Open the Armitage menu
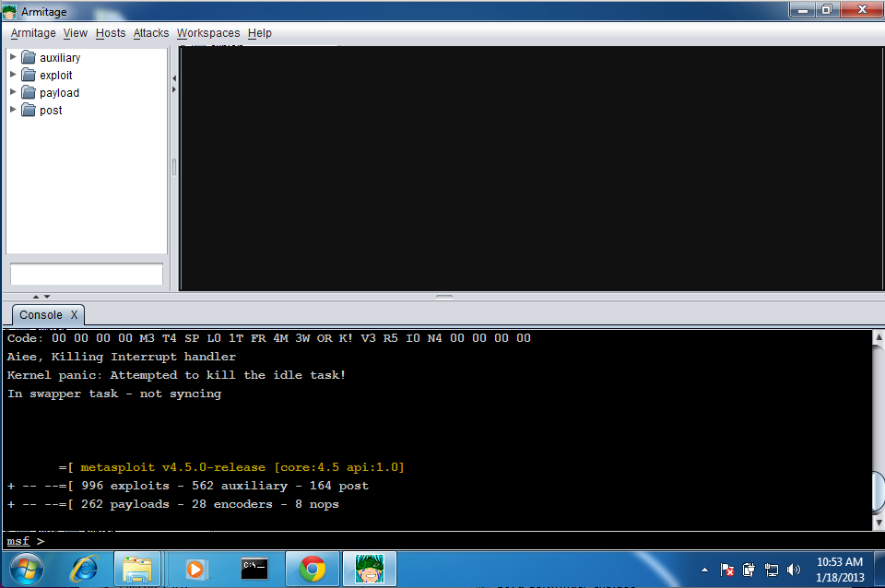 point(33,33)
